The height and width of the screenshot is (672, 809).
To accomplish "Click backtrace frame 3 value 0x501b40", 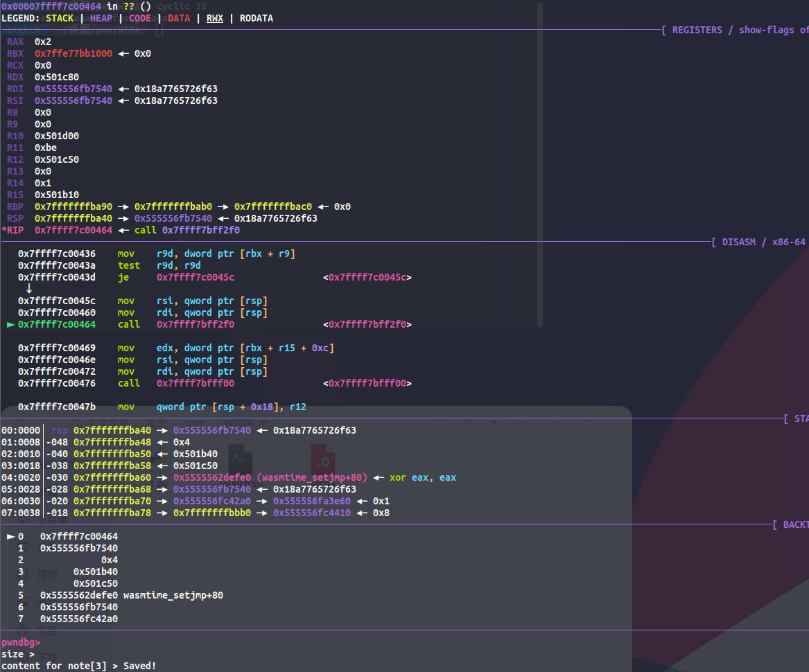I will (96, 572).
